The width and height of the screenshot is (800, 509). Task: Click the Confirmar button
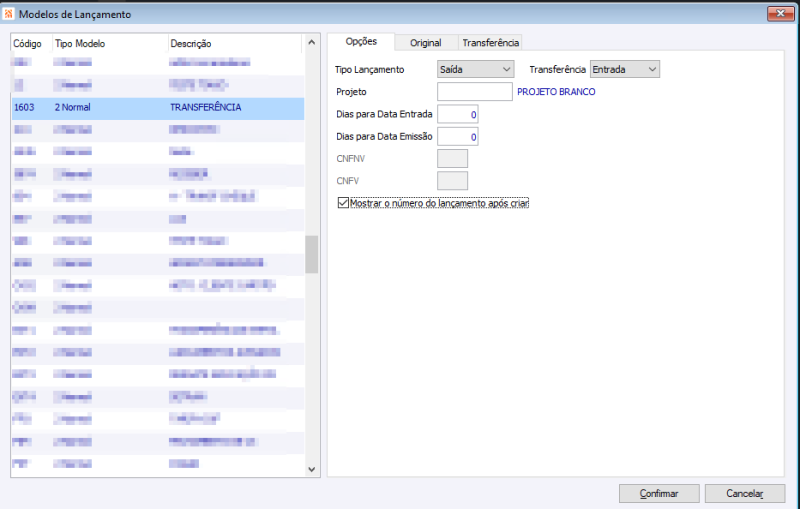[x=659, y=493]
